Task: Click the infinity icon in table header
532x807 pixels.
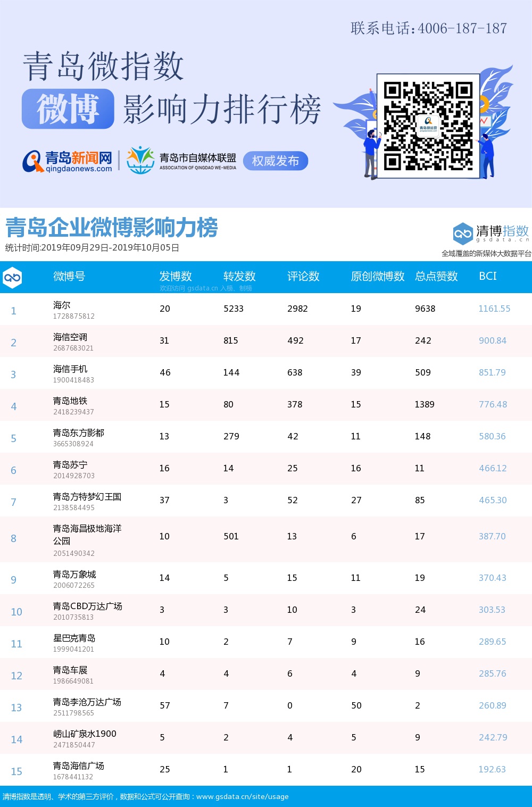Action: pyautogui.click(x=12, y=277)
